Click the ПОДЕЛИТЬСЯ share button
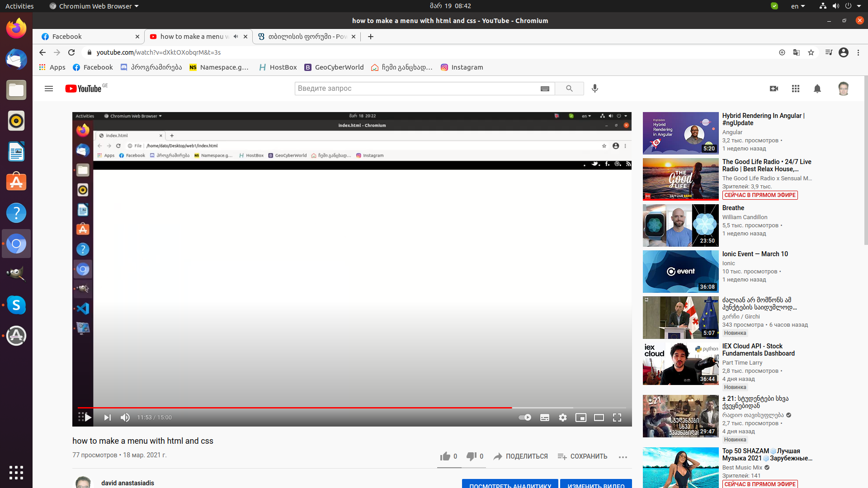 (520, 456)
